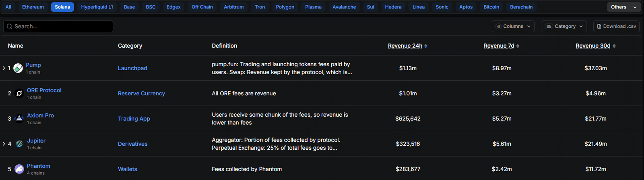Screen dimensions: 644x180
Task: Click the Phantom logo icon
Action: 19,169
